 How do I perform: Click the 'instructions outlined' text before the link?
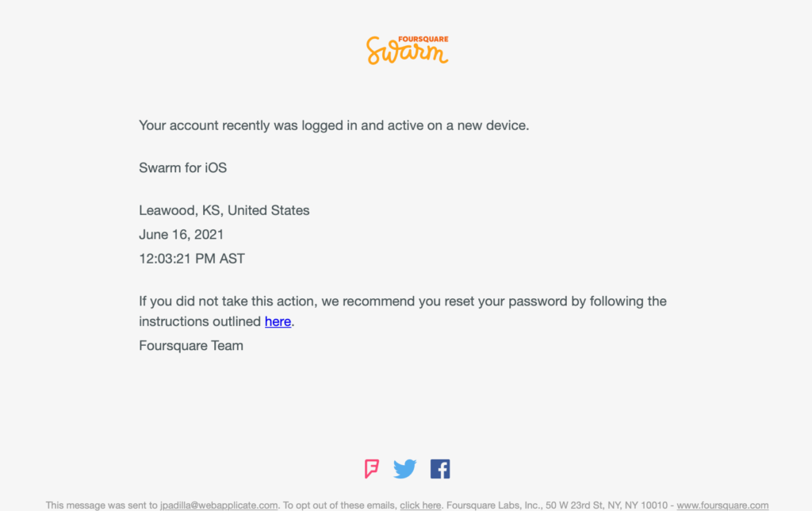click(200, 321)
